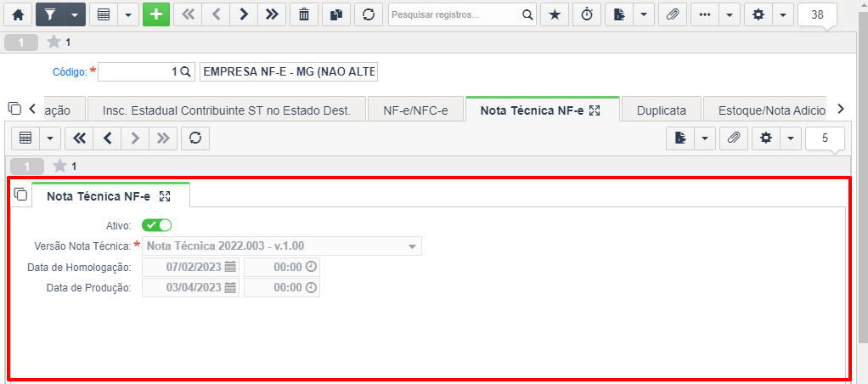This screenshot has height=384, width=868.
Task: Go to previous record in sub-panel
Action: coord(107,138)
